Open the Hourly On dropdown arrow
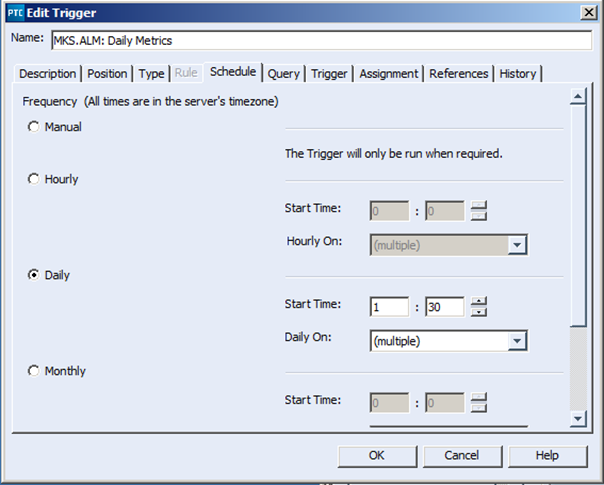 coord(517,245)
